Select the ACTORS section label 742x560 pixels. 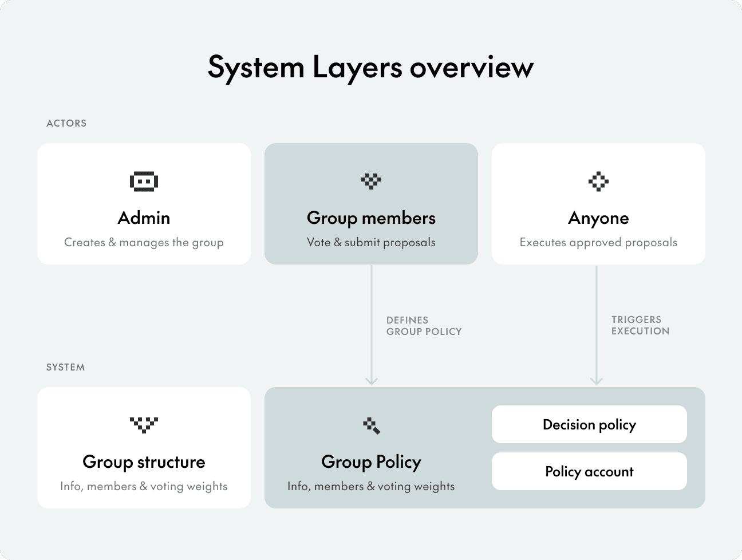[x=66, y=123]
